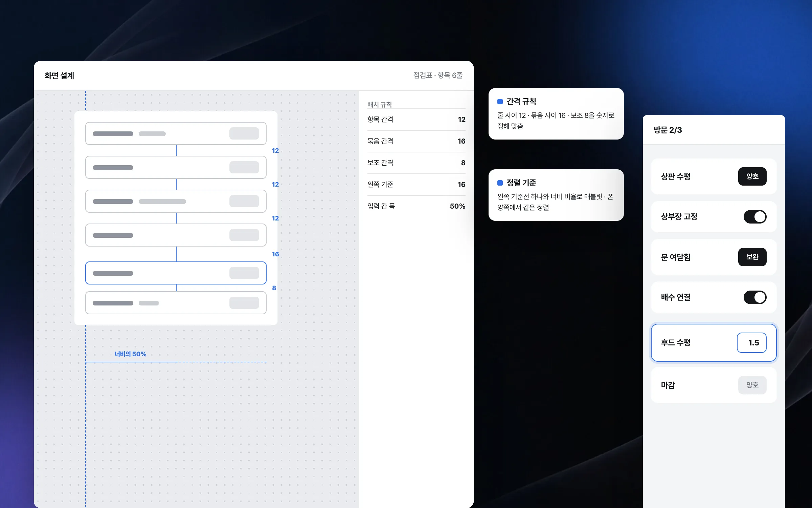Click the 점검표 · 항목 6줄 header text

[438, 76]
